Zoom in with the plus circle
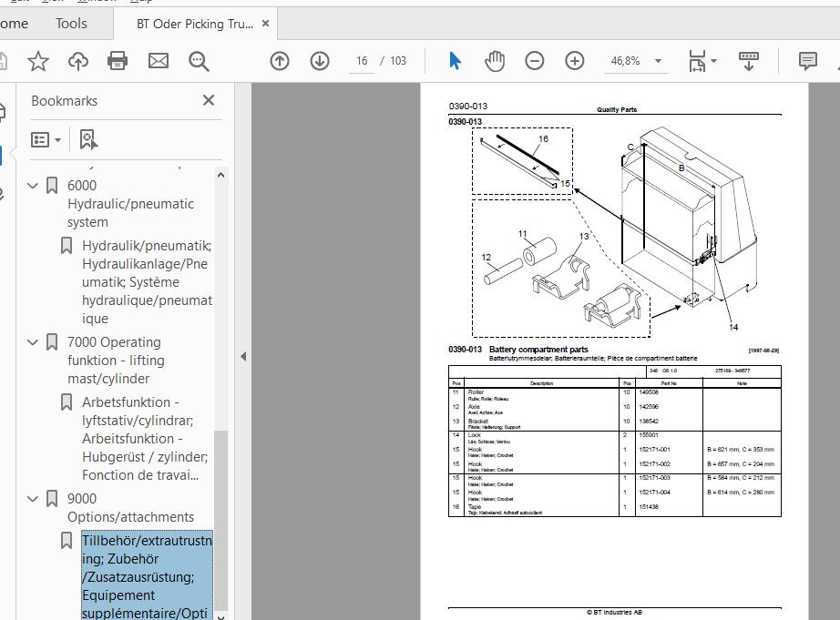Viewport: 840px width, 620px height. pos(574,61)
